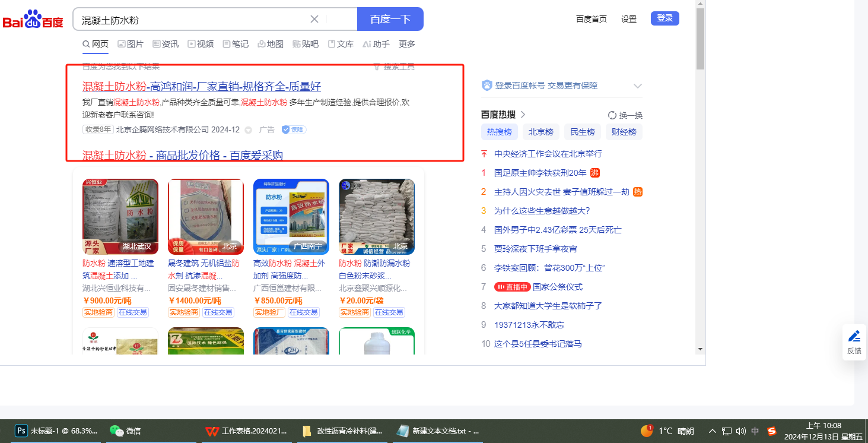Open the 百度首页 link
The width and height of the screenshot is (868, 443).
[x=592, y=19]
